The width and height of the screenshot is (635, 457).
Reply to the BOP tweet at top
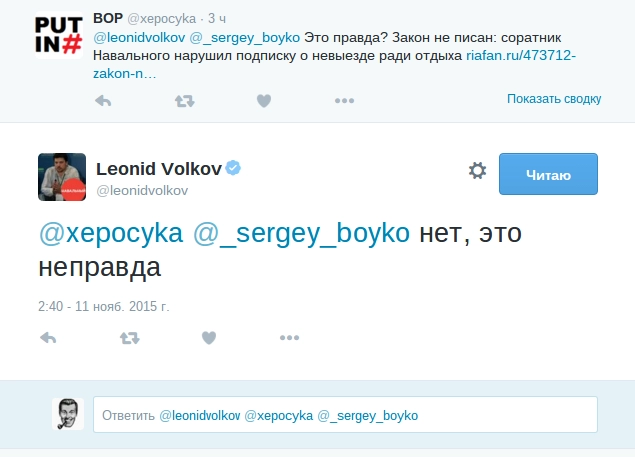coord(103,100)
